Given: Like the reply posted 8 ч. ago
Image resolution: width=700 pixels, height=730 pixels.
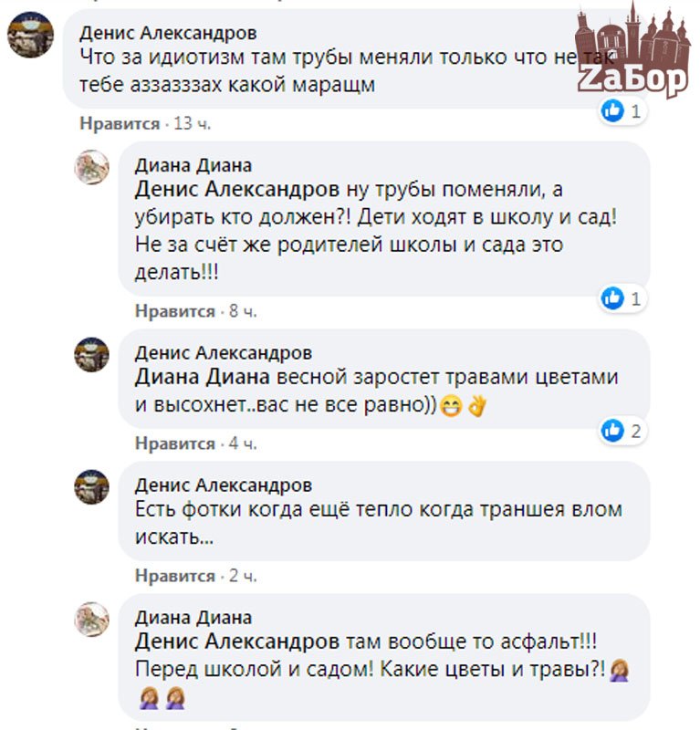Looking at the screenshot, I should pyautogui.click(x=175, y=311).
